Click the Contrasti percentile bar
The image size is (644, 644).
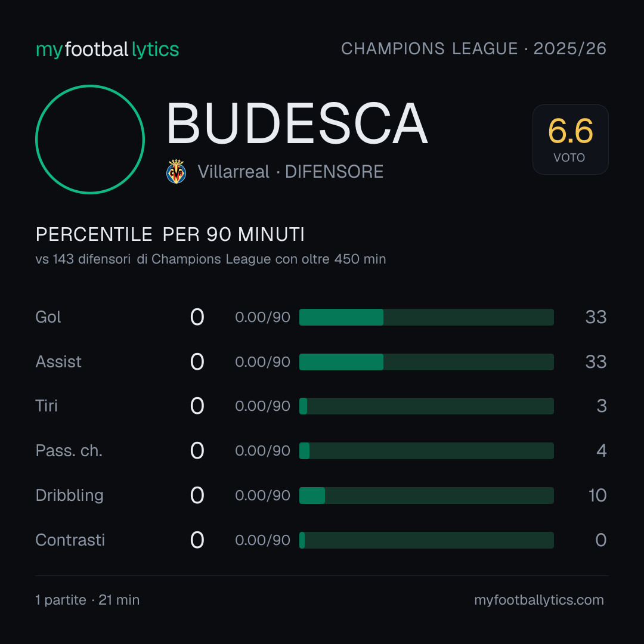coord(426,540)
